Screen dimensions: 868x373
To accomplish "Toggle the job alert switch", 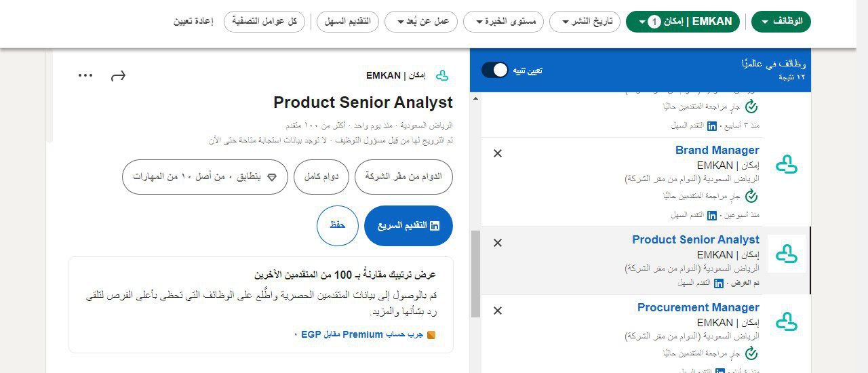I will (x=495, y=70).
